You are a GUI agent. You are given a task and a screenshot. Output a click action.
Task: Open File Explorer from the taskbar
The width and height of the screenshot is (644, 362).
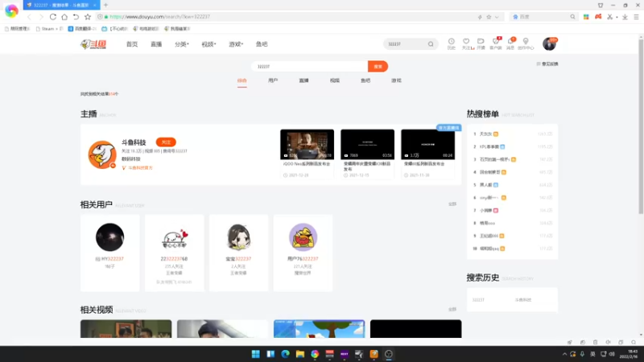(x=299, y=354)
